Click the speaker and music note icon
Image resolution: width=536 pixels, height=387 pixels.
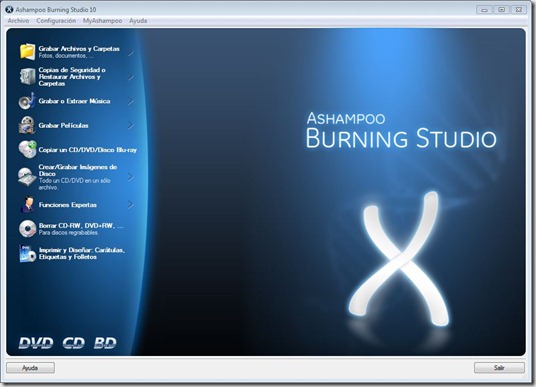tap(27, 101)
